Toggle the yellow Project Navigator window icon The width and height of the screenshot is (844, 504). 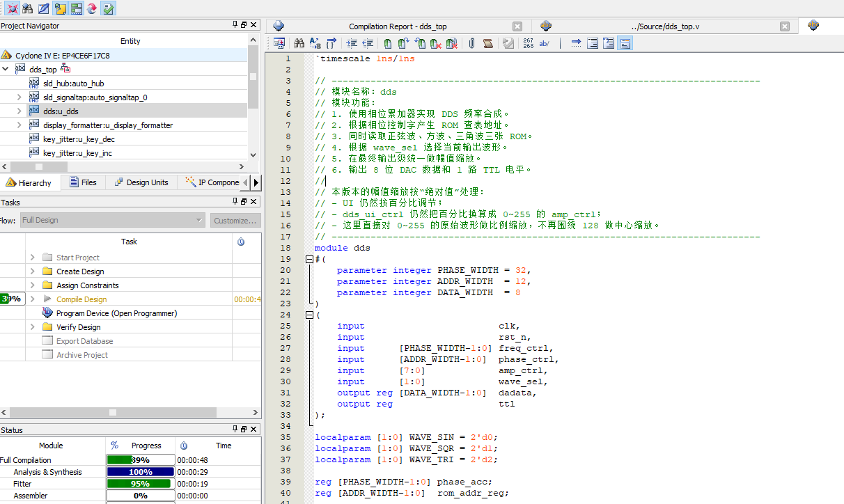pyautogui.click(x=61, y=8)
